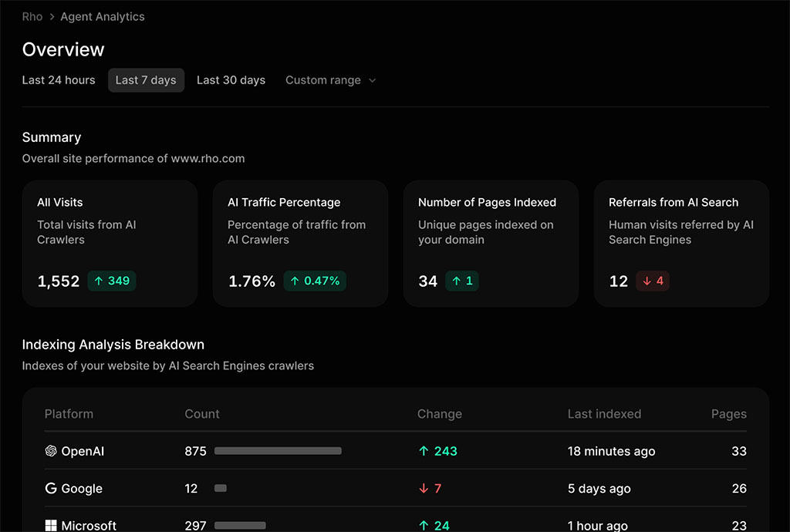
Task: Select the Last 24 hours time filter
Action: point(59,80)
